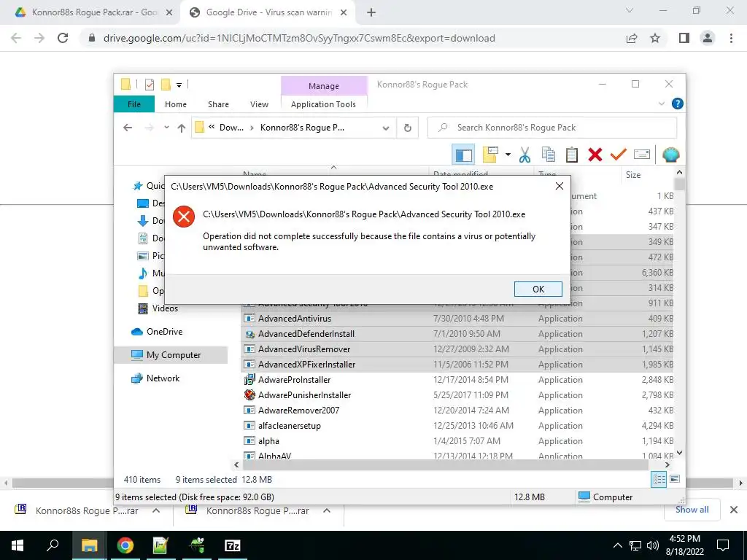The height and width of the screenshot is (560, 747).
Task: Open options for first downloaded rar file
Action: point(156,510)
